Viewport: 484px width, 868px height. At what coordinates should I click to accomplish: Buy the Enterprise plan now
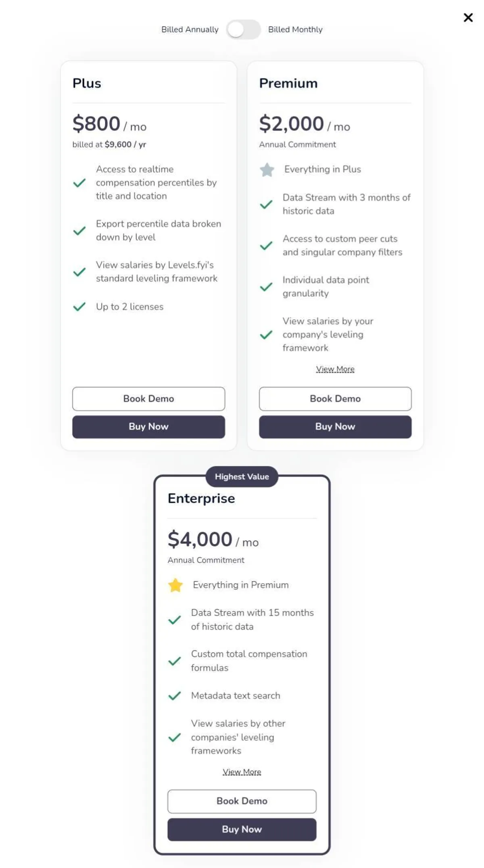click(x=242, y=829)
